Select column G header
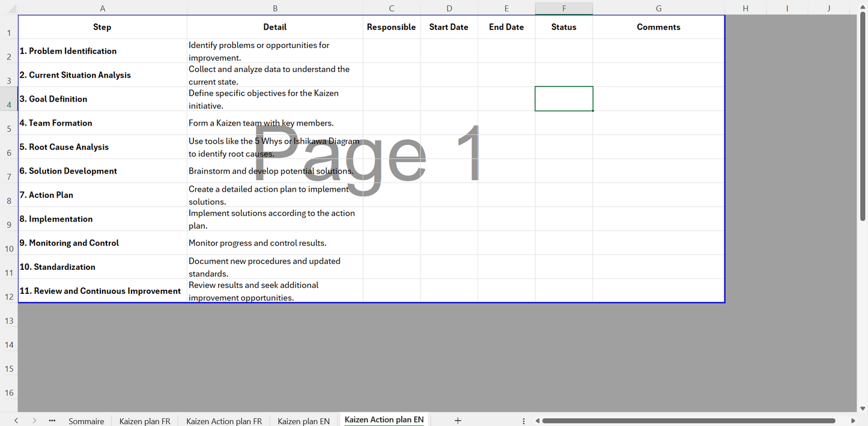This screenshot has height=426, width=868. click(658, 8)
